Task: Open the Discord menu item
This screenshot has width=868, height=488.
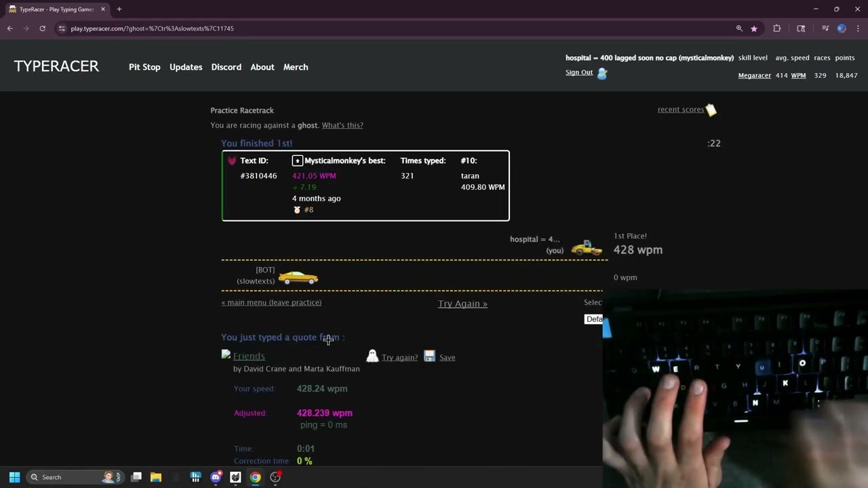Action: pos(226,67)
